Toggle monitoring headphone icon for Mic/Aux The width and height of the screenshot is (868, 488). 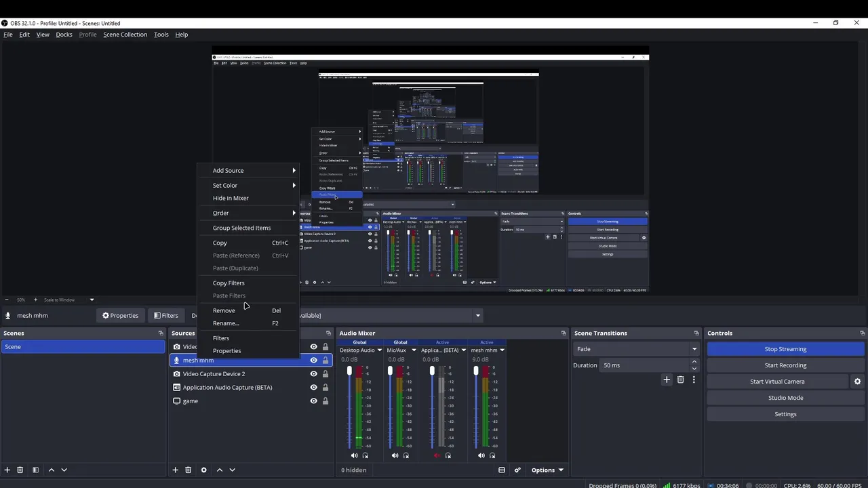(406, 455)
